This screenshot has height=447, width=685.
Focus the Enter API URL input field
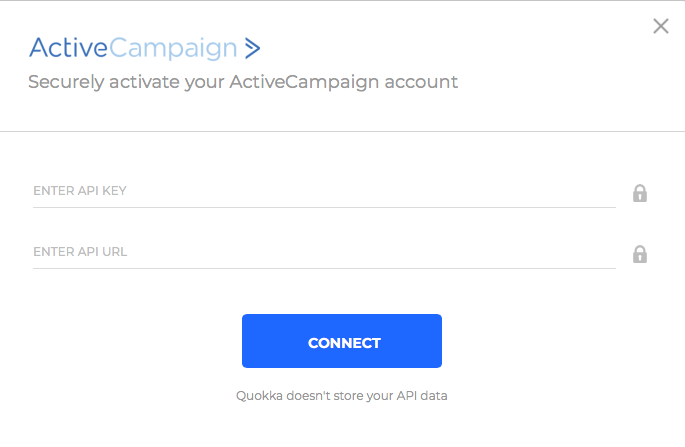(x=324, y=252)
